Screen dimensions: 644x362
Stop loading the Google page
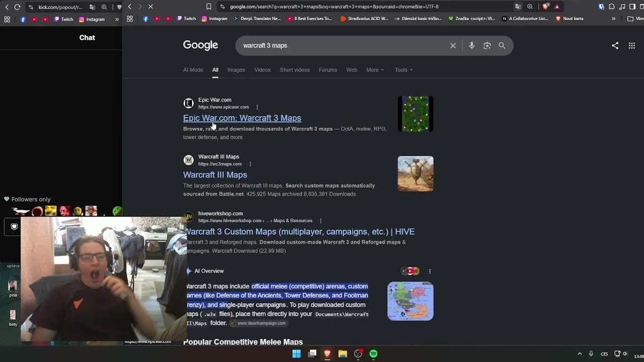point(150,7)
